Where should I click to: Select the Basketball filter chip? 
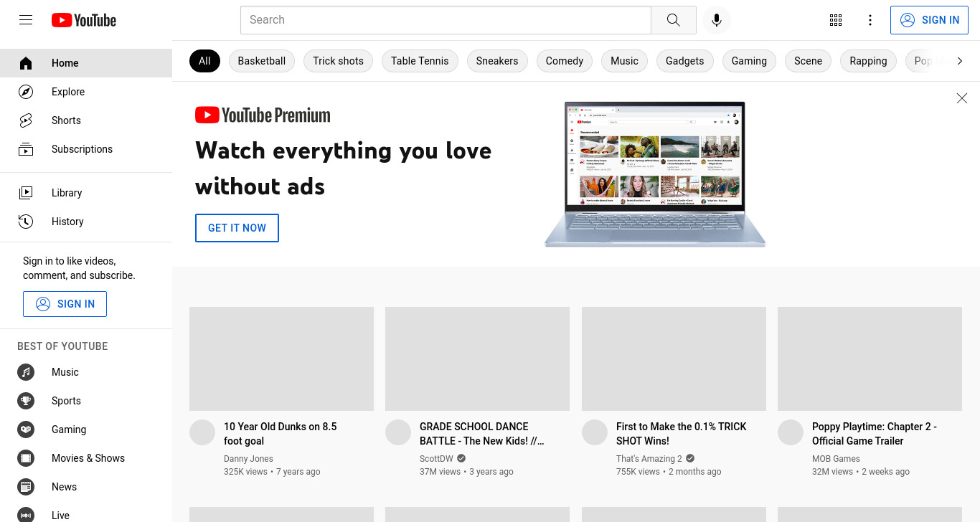click(262, 61)
